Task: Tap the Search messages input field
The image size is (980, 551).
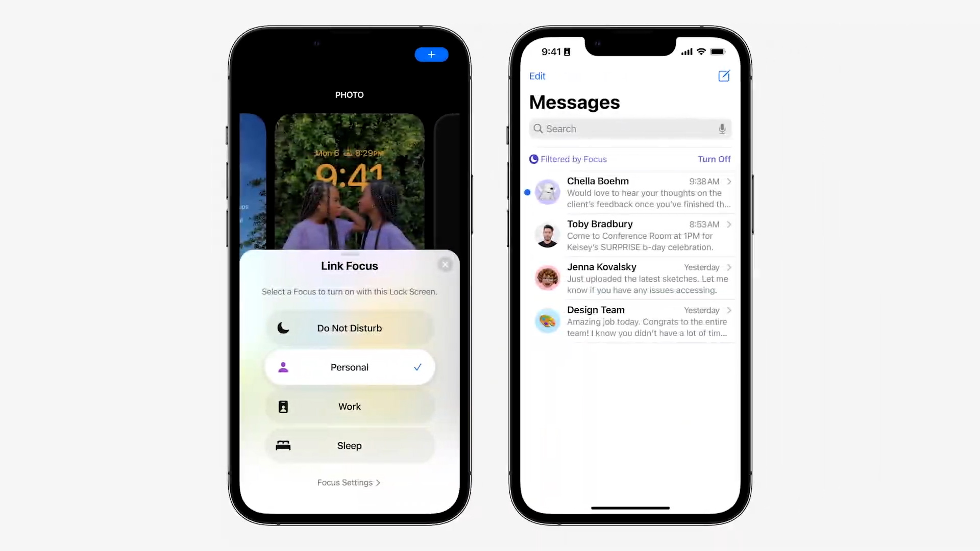Action: coord(629,129)
